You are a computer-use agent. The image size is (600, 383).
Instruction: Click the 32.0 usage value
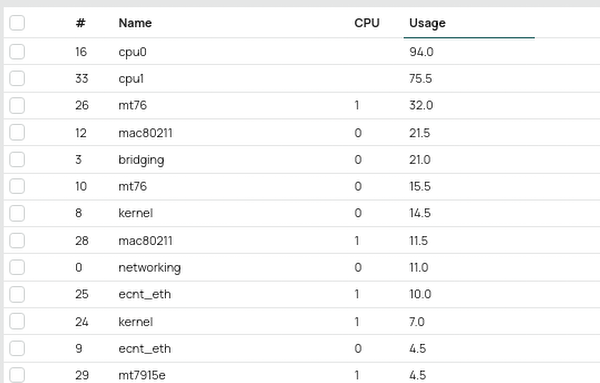click(421, 105)
